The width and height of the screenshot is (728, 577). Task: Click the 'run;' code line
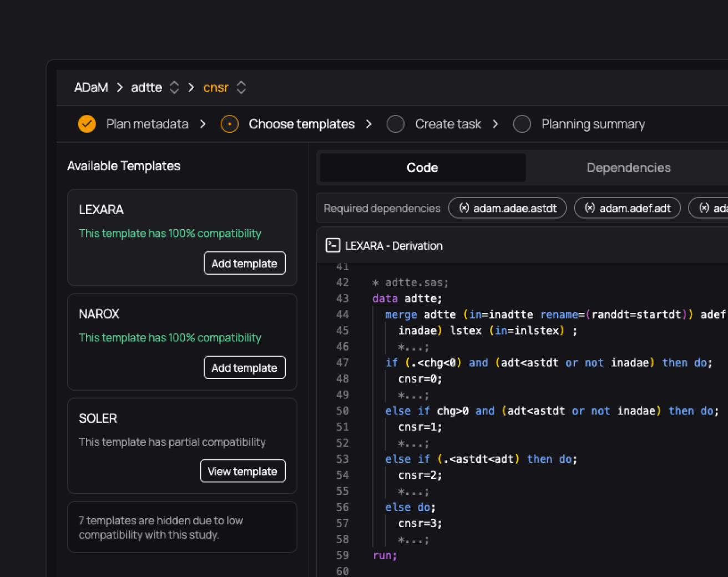click(385, 555)
